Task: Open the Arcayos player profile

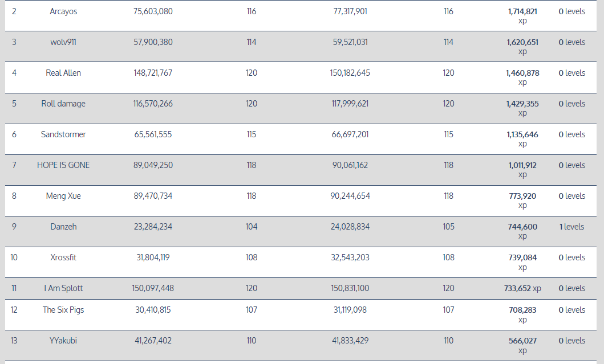Action: tap(63, 11)
